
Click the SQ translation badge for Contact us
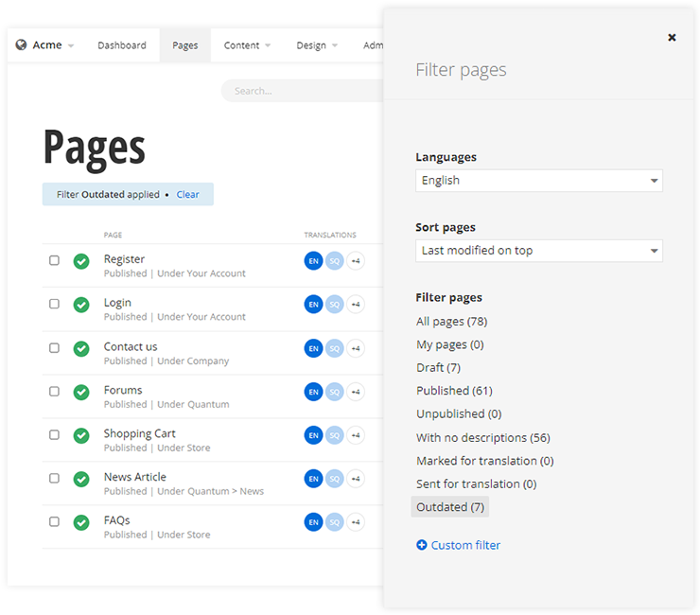(334, 348)
